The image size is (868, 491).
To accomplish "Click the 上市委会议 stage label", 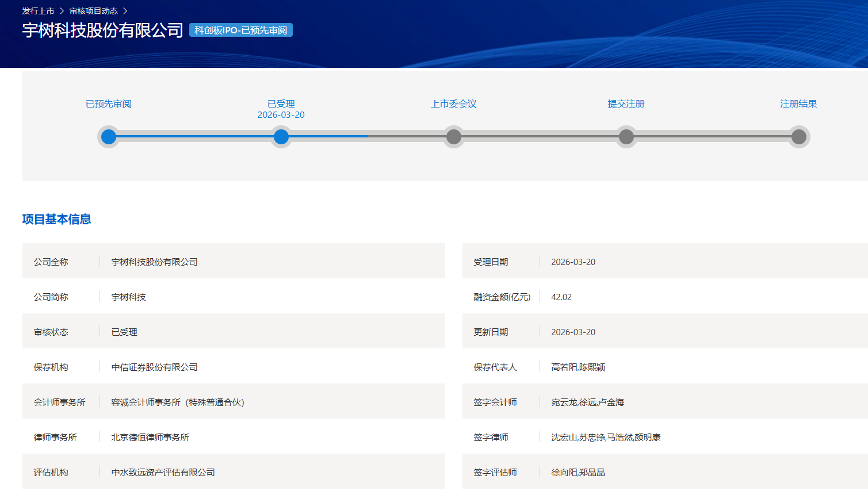I will click(454, 104).
